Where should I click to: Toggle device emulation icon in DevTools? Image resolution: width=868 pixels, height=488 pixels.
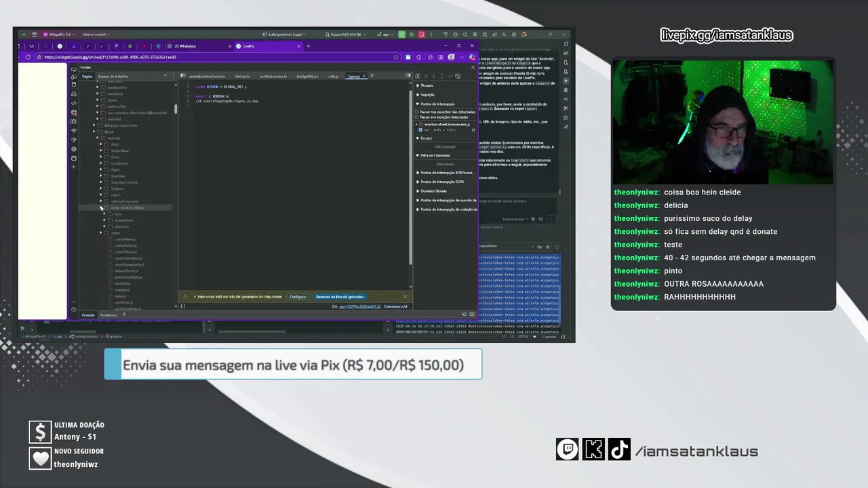click(x=74, y=77)
